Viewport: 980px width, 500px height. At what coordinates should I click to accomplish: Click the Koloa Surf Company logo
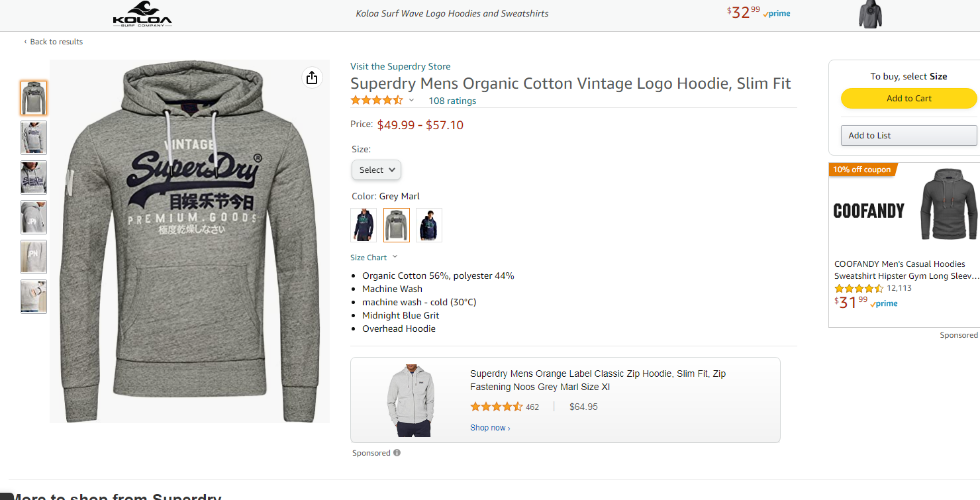[x=142, y=14]
